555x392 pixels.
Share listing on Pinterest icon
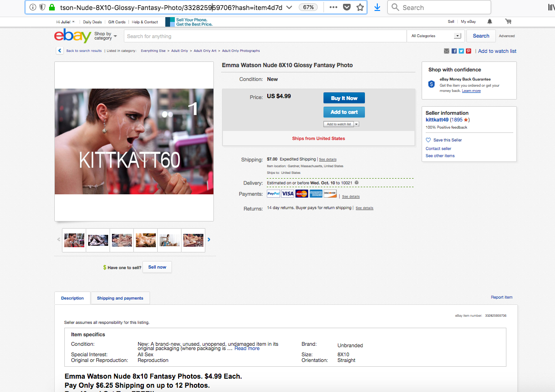click(x=468, y=51)
